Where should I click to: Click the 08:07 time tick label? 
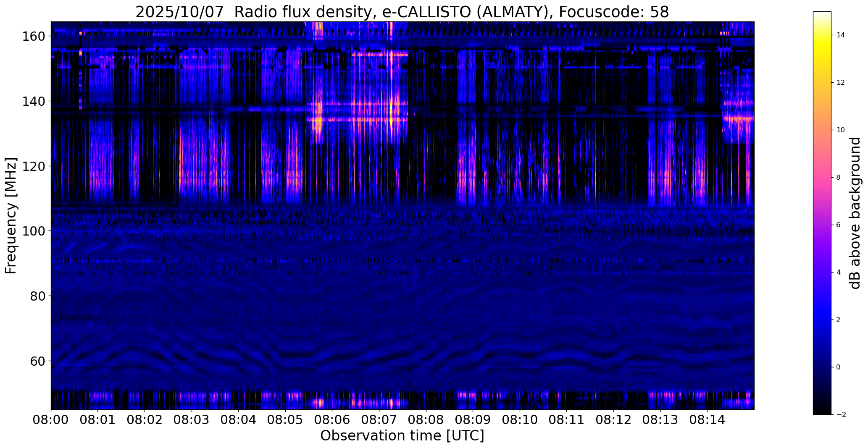tap(379, 420)
